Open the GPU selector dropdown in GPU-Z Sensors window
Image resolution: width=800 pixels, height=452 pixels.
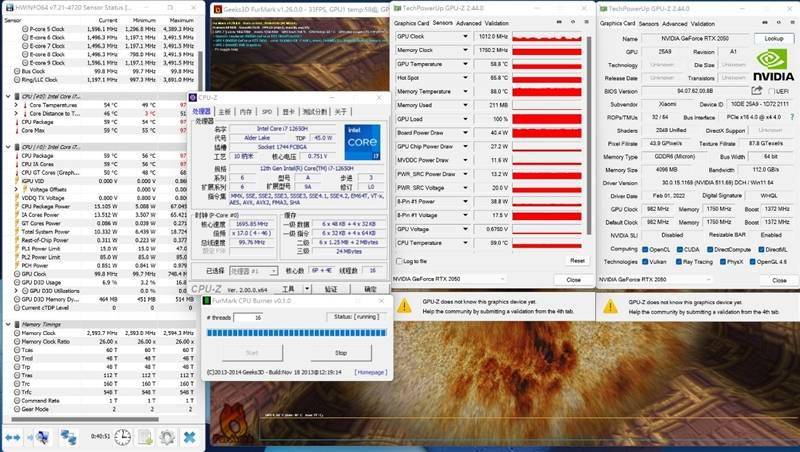tap(449, 279)
